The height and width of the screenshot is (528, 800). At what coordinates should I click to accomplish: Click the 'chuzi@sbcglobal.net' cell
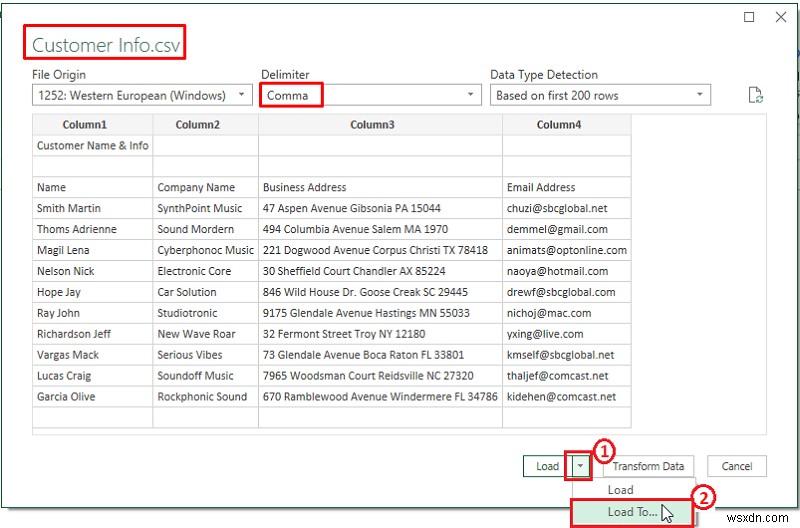(567, 208)
